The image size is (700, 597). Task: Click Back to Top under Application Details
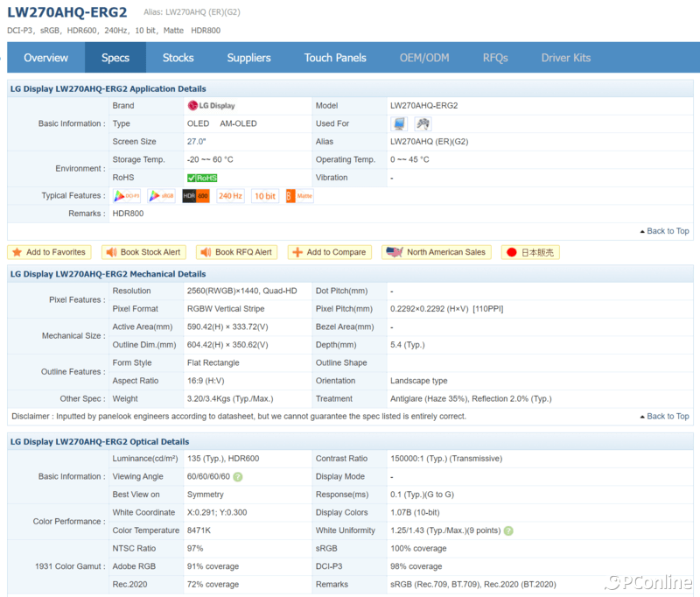coord(665,231)
